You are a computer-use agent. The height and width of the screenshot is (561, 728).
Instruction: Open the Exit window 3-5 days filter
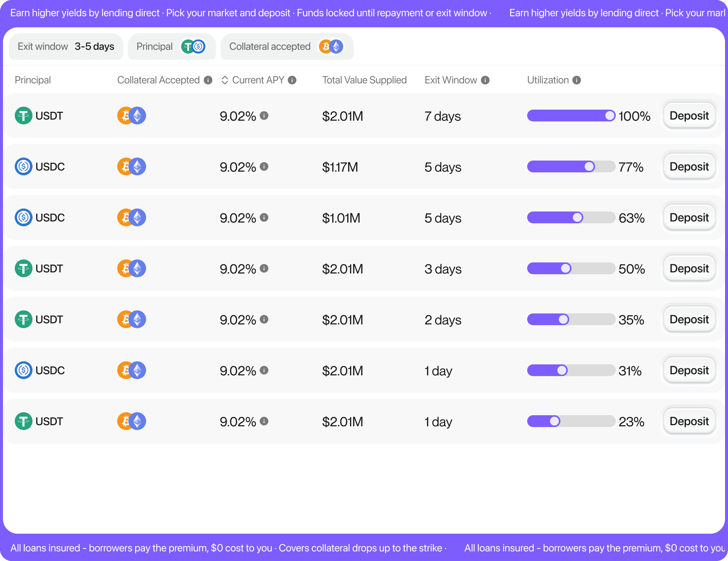coord(66,47)
